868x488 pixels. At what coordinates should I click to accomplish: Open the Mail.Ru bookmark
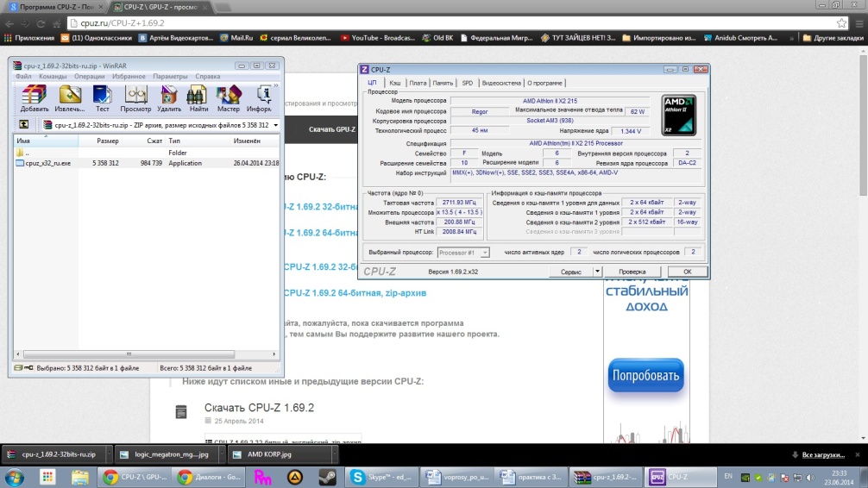pos(236,38)
